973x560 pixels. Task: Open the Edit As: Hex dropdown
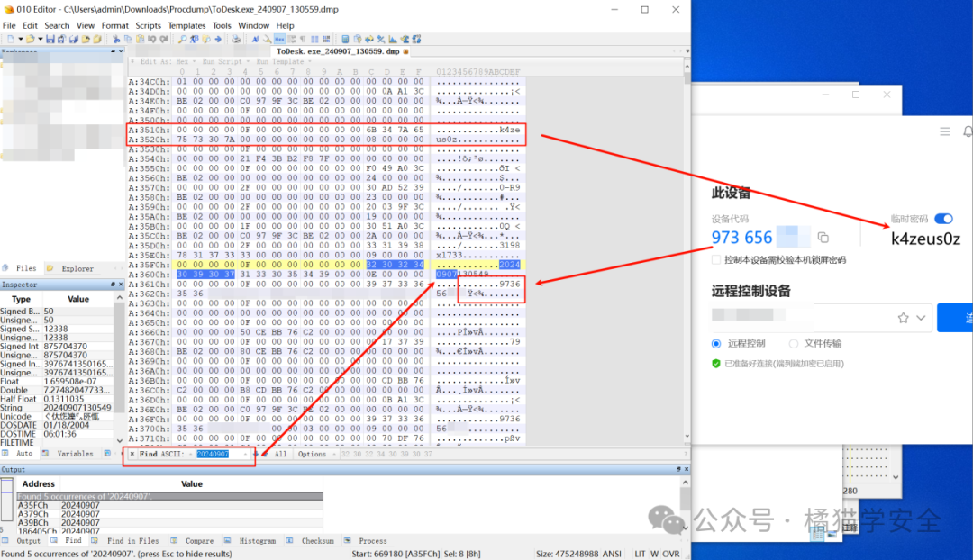[x=168, y=61]
